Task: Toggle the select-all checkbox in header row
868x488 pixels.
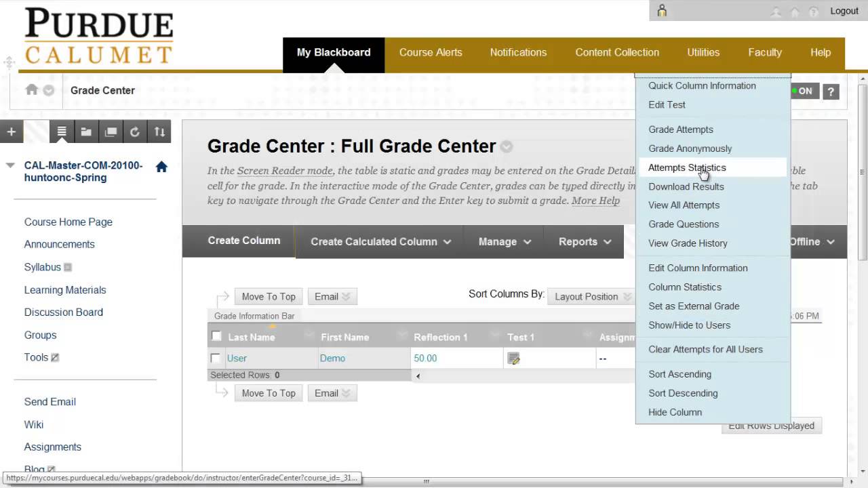Action: click(216, 336)
